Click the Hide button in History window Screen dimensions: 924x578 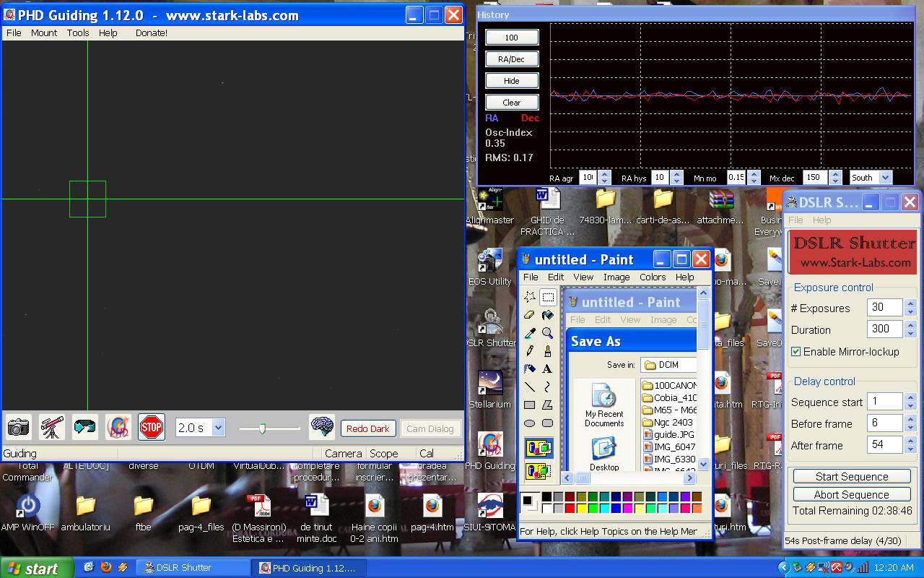512,81
